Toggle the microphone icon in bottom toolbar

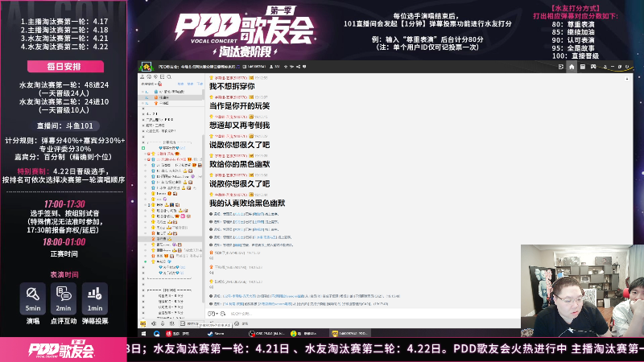pyautogui.click(x=163, y=324)
